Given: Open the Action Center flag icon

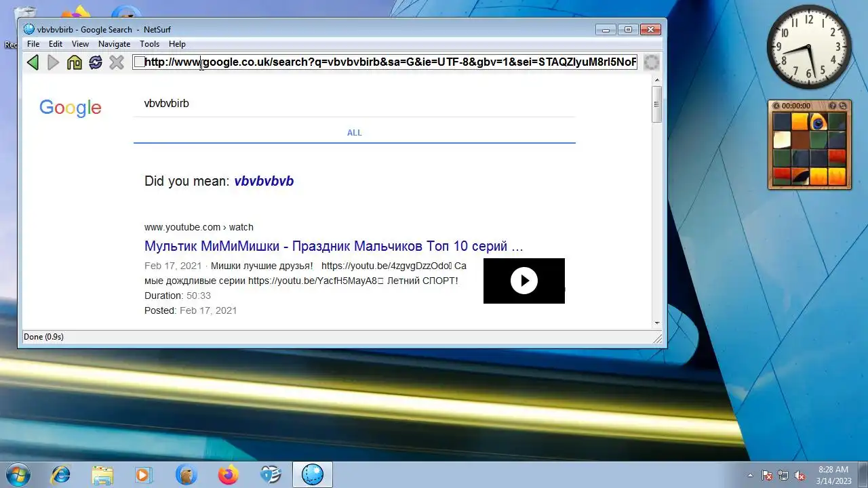Looking at the screenshot, I should 767,475.
